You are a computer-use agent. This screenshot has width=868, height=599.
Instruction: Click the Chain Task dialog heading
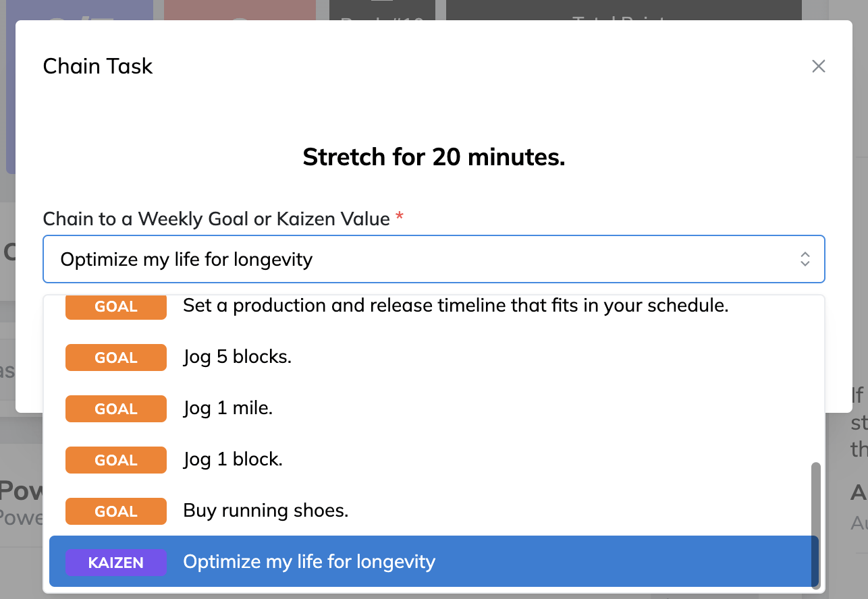tap(97, 66)
